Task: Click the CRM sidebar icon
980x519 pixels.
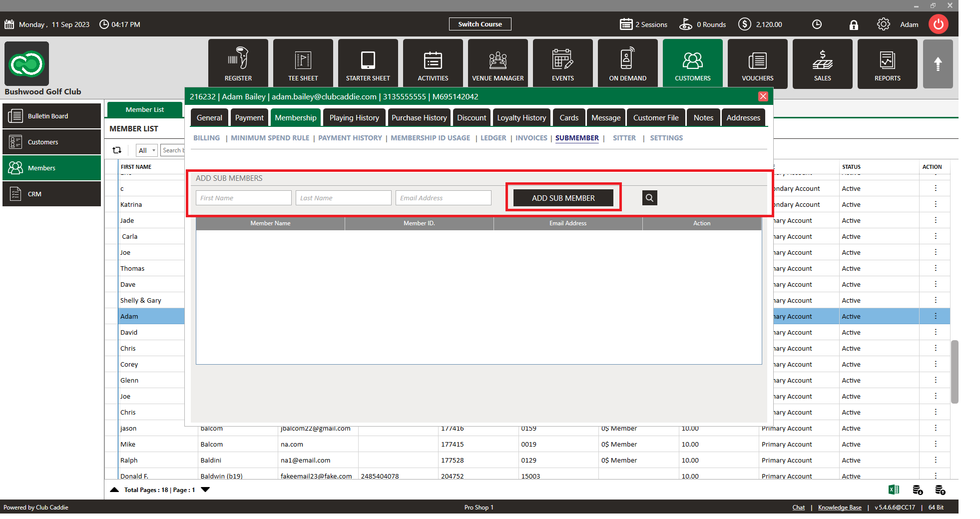Action: pos(15,194)
